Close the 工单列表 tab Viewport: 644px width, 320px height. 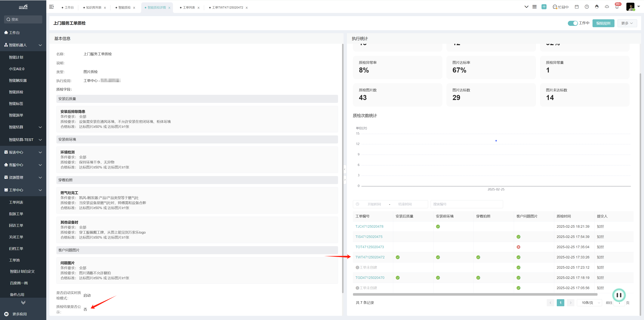tap(198, 8)
